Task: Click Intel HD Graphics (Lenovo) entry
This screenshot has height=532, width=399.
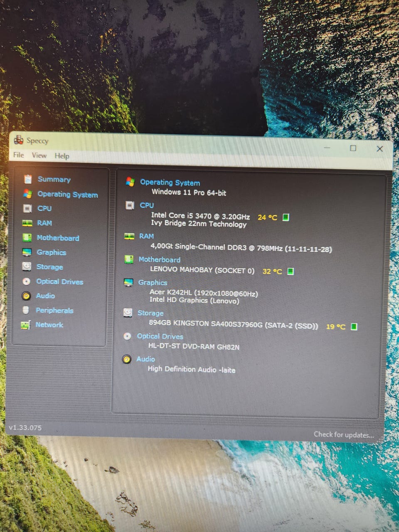Action: 194,300
